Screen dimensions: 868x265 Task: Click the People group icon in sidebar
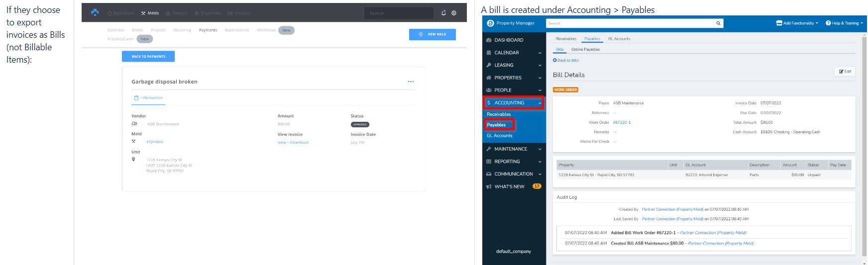pyautogui.click(x=489, y=90)
